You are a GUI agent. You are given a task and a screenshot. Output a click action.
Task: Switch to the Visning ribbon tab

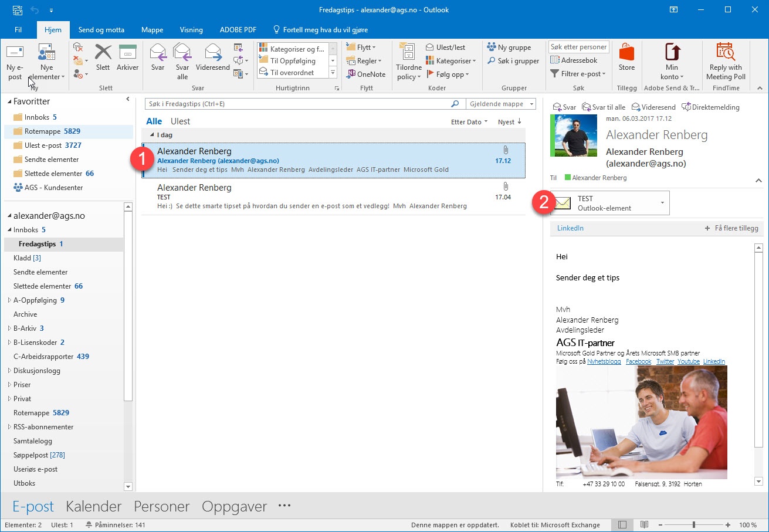point(191,30)
